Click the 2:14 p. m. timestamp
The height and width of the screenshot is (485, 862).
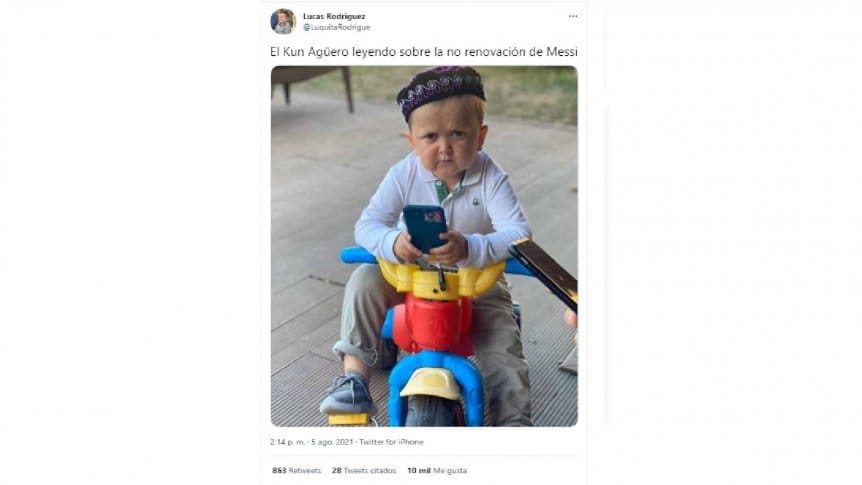287,442
